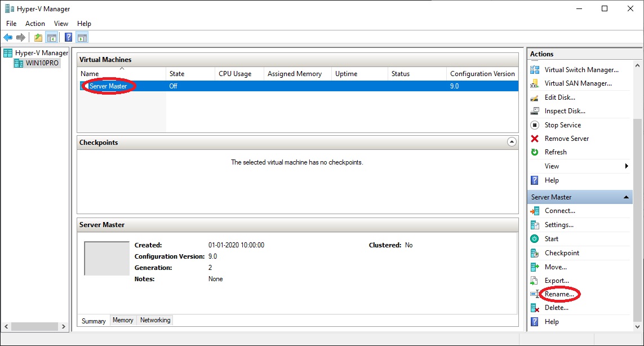Click the Edit Disk icon
Screen dimensions: 644x346
pos(535,97)
